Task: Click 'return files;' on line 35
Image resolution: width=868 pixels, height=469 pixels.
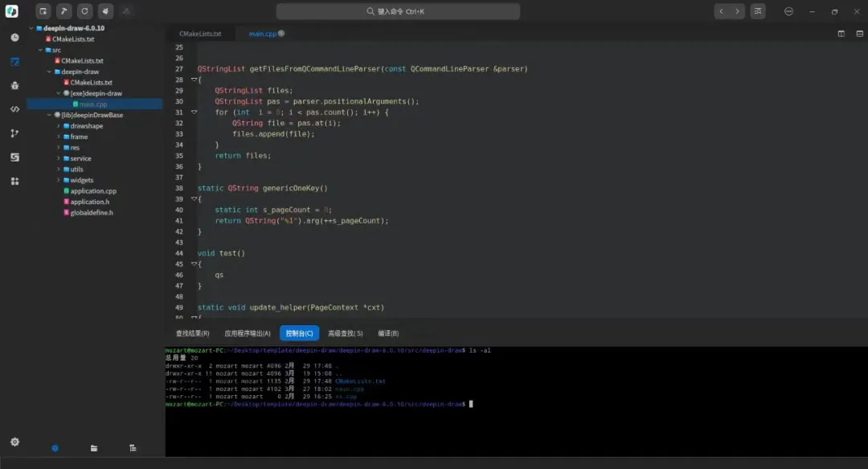Action: 243,156
